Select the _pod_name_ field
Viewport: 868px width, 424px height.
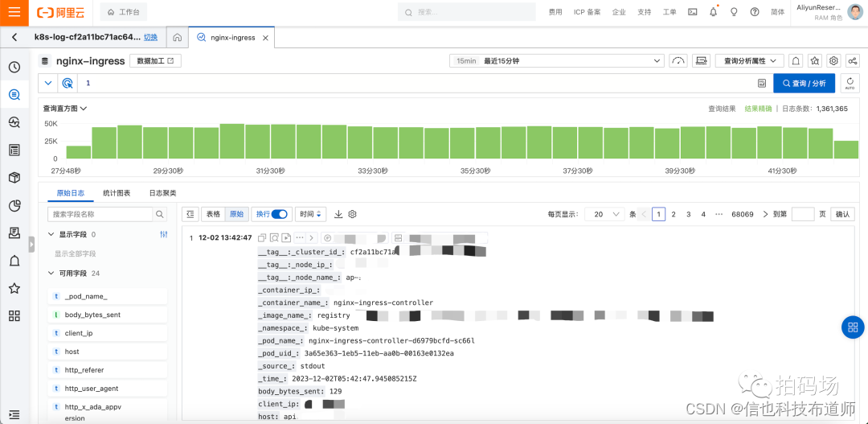point(108,297)
